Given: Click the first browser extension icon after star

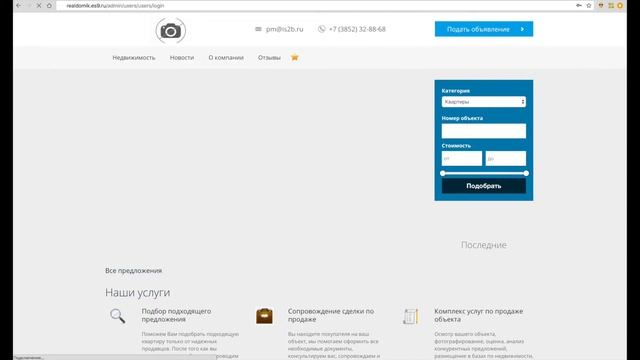Looking at the screenshot, I should click(601, 6).
